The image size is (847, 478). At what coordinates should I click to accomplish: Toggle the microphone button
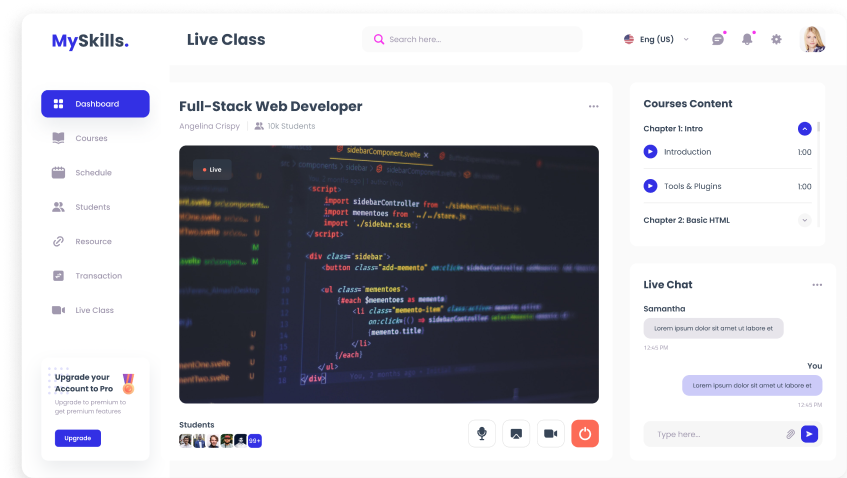482,434
